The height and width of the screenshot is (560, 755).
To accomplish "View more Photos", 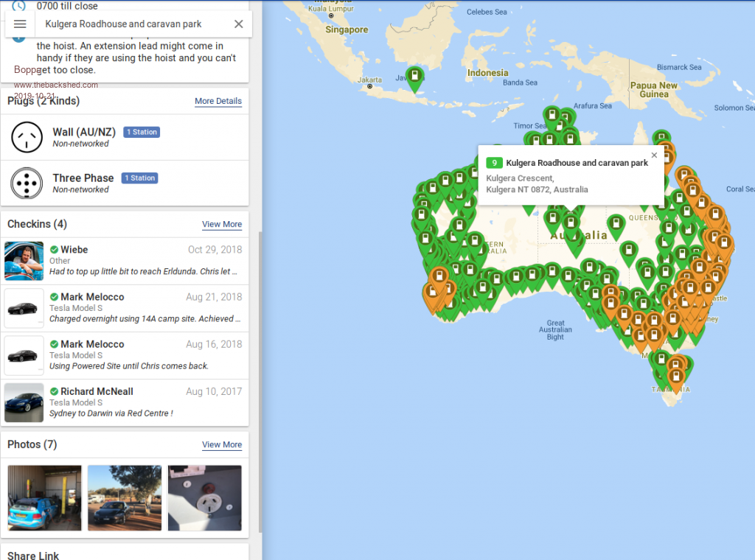I will pos(221,444).
